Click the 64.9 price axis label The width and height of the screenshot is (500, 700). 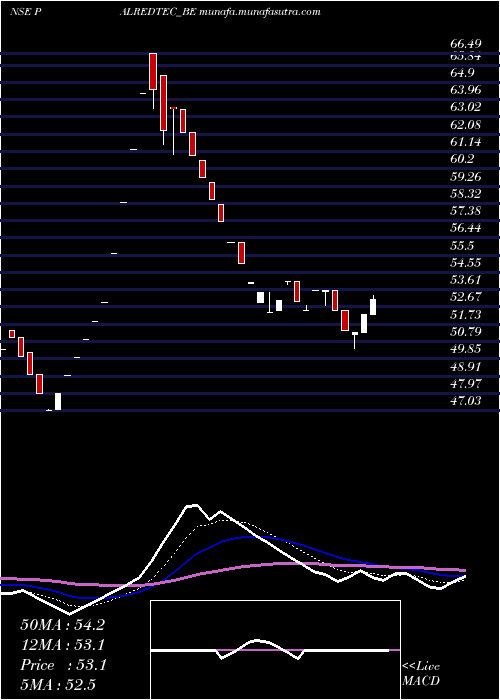point(463,72)
